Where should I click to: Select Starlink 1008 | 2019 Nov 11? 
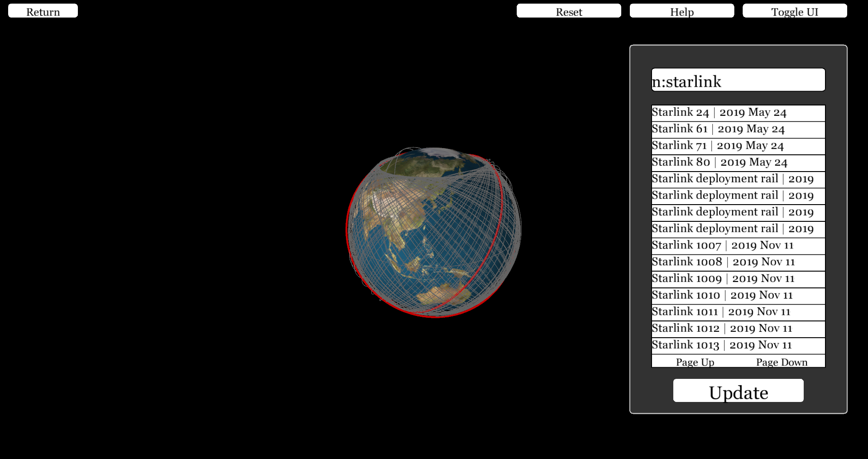pyautogui.click(x=738, y=263)
